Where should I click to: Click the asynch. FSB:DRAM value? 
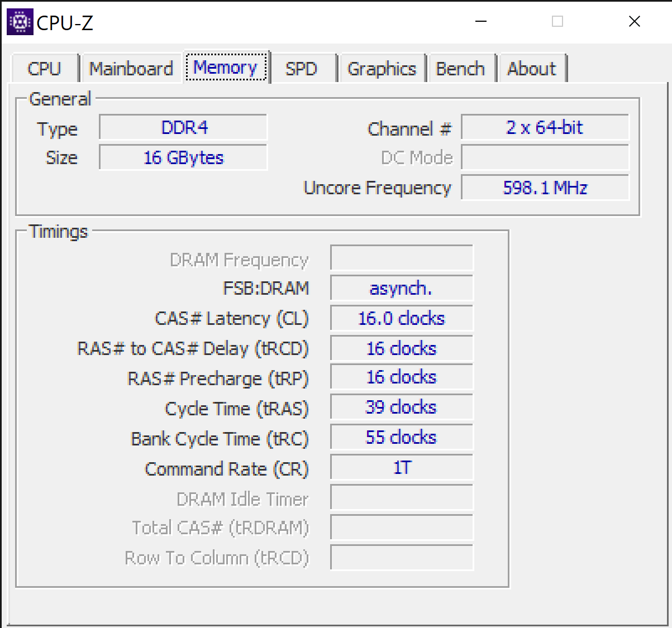(402, 288)
